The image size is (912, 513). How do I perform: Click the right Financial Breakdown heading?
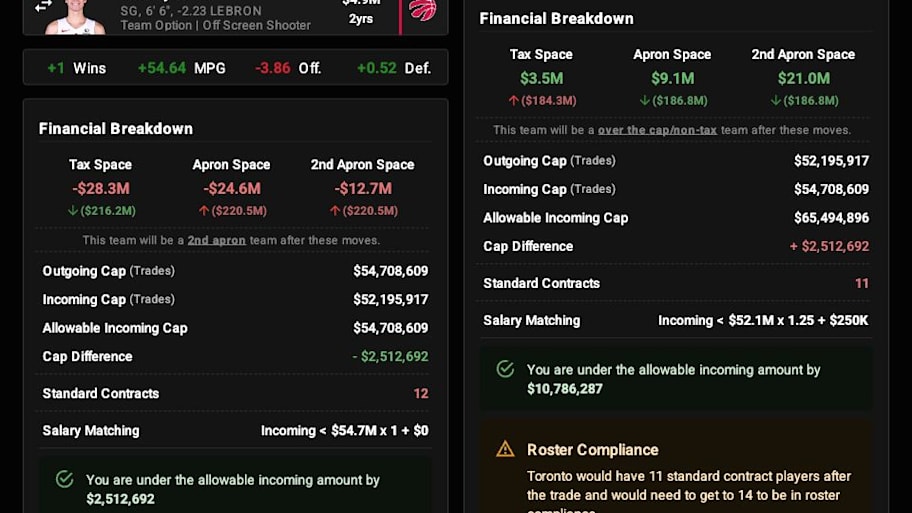click(557, 19)
